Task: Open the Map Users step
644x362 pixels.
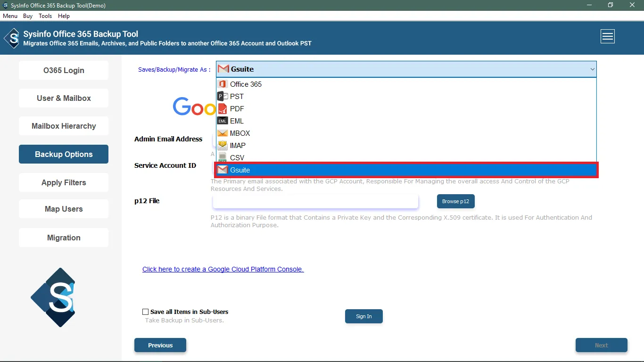Action: tap(64, 209)
